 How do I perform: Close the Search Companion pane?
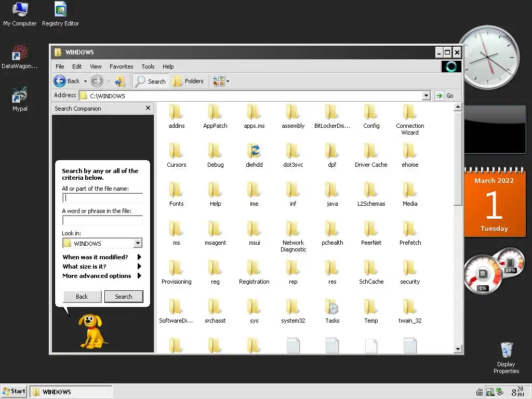148,108
